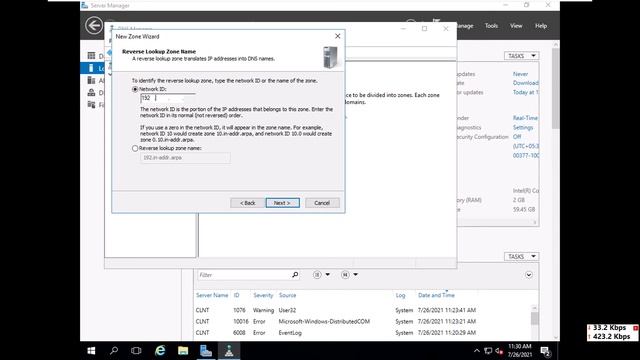Sort events by ID column
The height and width of the screenshot is (360, 640).
point(236,295)
